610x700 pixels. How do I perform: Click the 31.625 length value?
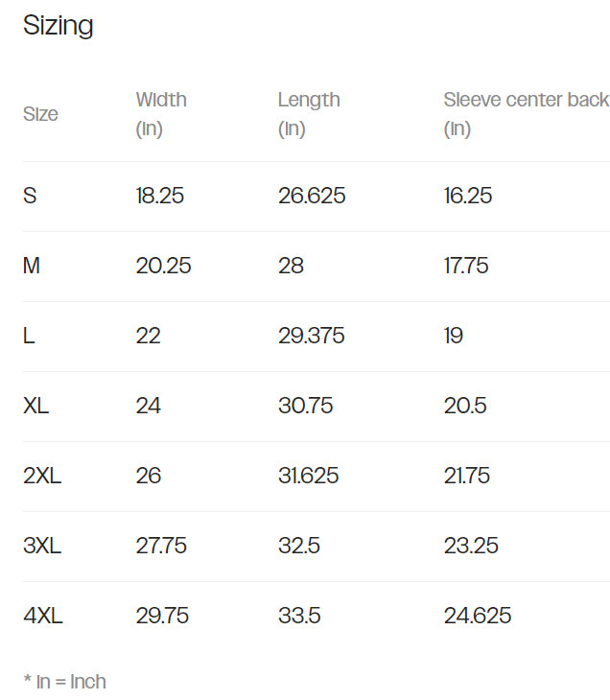point(309,476)
